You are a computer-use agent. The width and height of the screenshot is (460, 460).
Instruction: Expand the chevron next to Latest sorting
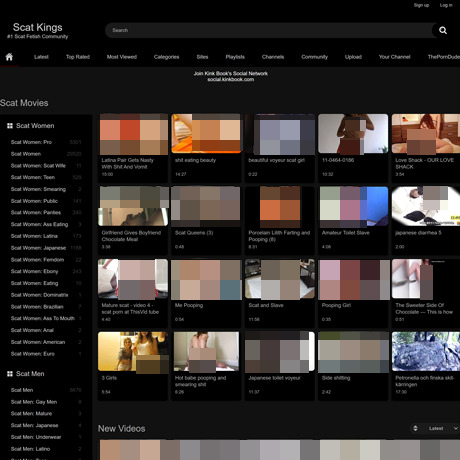pyautogui.click(x=456, y=428)
